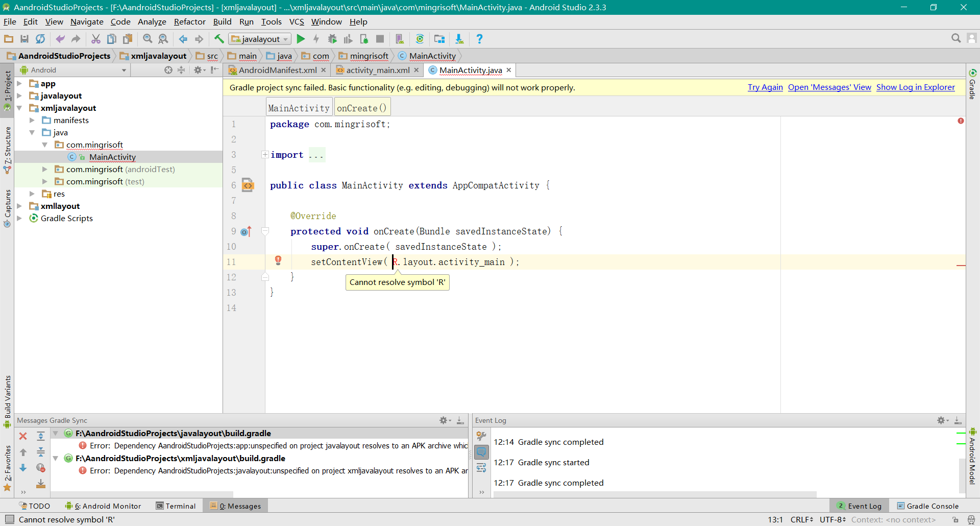Click the Find magnifier icon
980x526 pixels.
[x=148, y=39]
